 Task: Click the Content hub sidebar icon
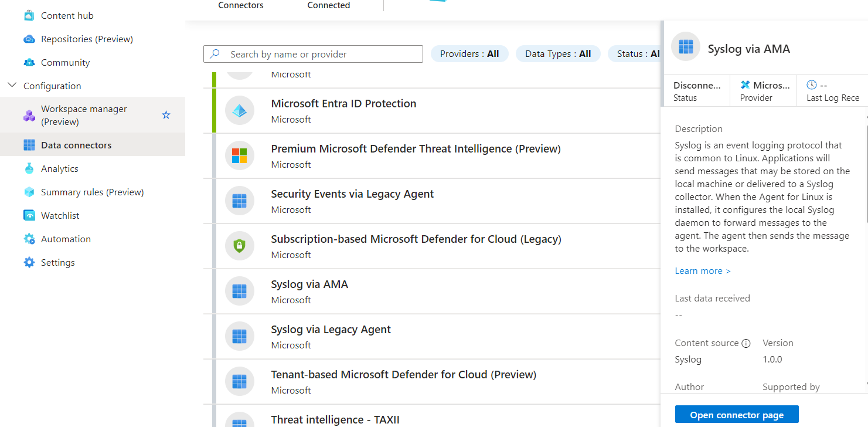point(29,16)
